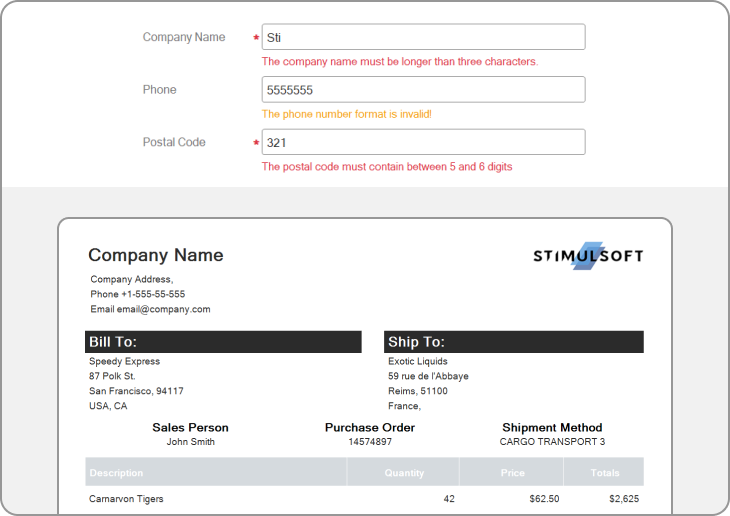Click the Bill To: header bar
730x516 pixels.
pyautogui.click(x=223, y=342)
